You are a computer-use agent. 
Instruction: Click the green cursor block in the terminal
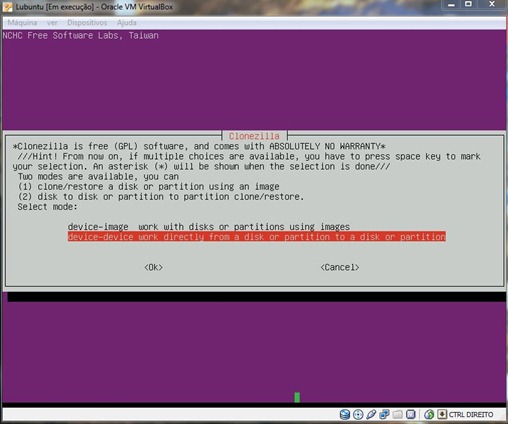pyautogui.click(x=297, y=397)
